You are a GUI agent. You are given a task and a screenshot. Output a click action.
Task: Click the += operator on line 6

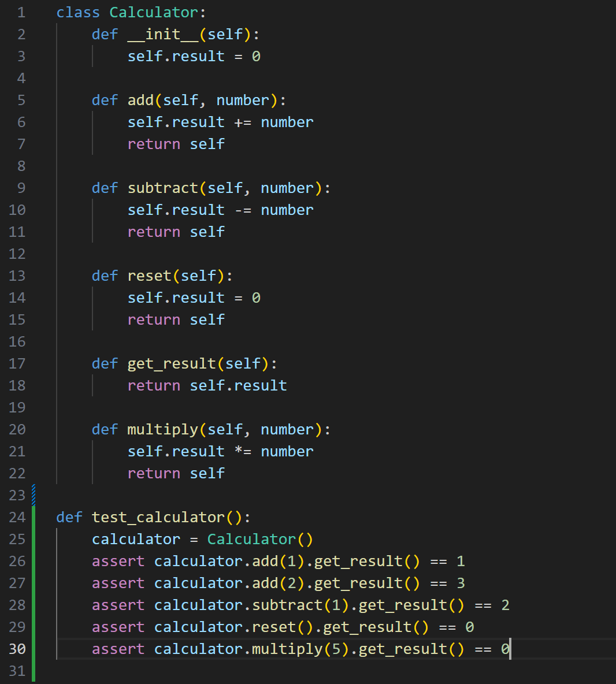[243, 122]
